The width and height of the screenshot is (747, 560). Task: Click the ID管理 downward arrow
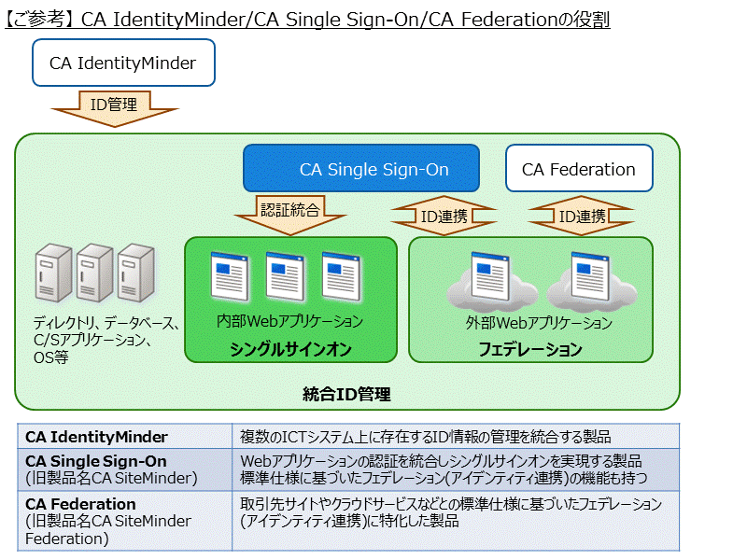point(114,108)
